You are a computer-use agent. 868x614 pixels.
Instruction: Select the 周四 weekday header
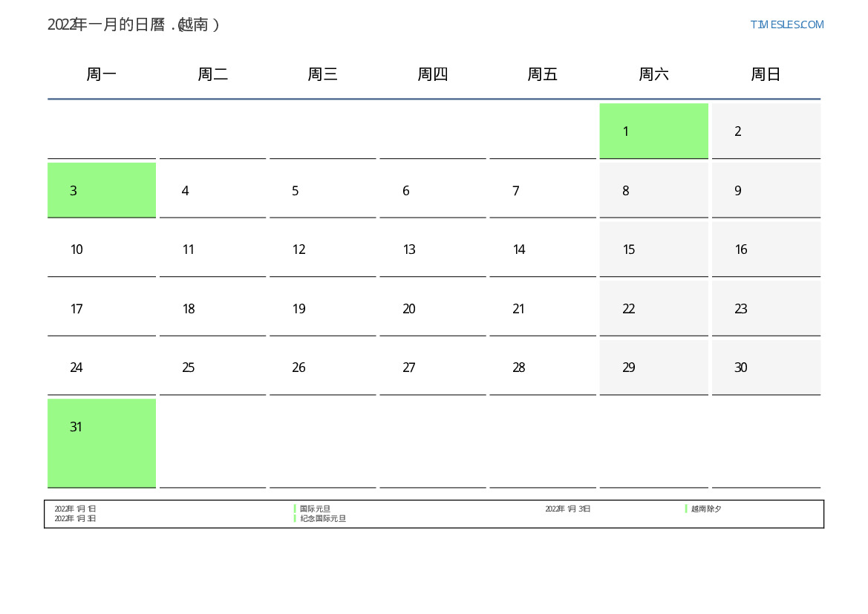(x=433, y=74)
